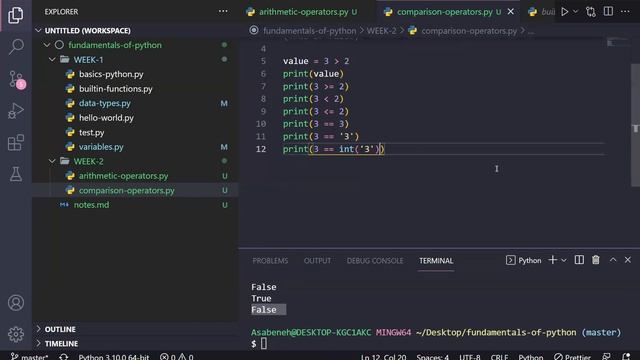Click comparison-operators.py breadcrumb segment
Screen dimensions: 640x360
click(x=469, y=31)
